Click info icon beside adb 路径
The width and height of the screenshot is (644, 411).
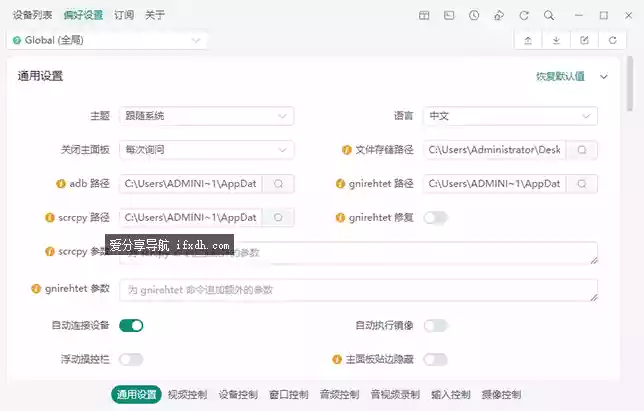[x=61, y=184]
